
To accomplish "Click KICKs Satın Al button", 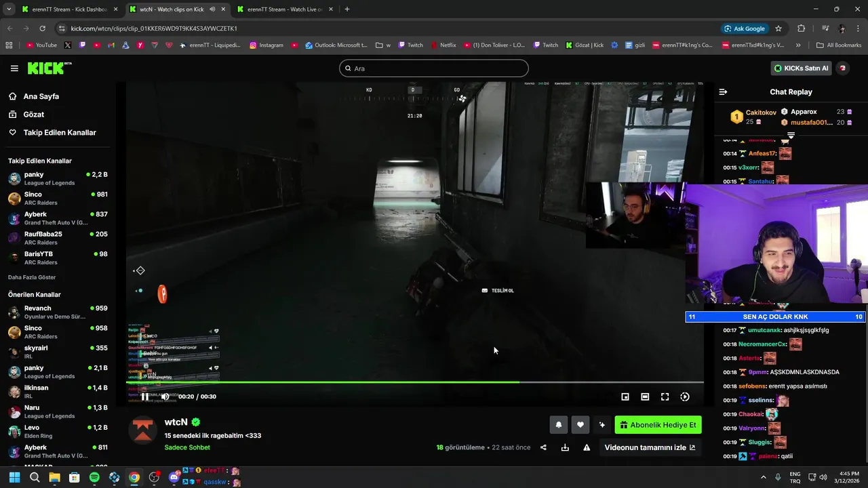I will point(802,68).
